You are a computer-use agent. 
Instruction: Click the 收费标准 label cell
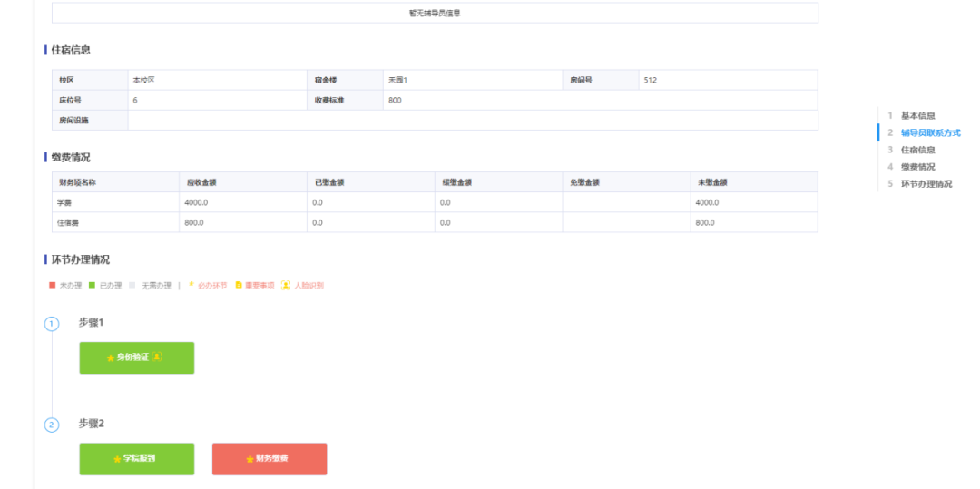[x=345, y=100]
